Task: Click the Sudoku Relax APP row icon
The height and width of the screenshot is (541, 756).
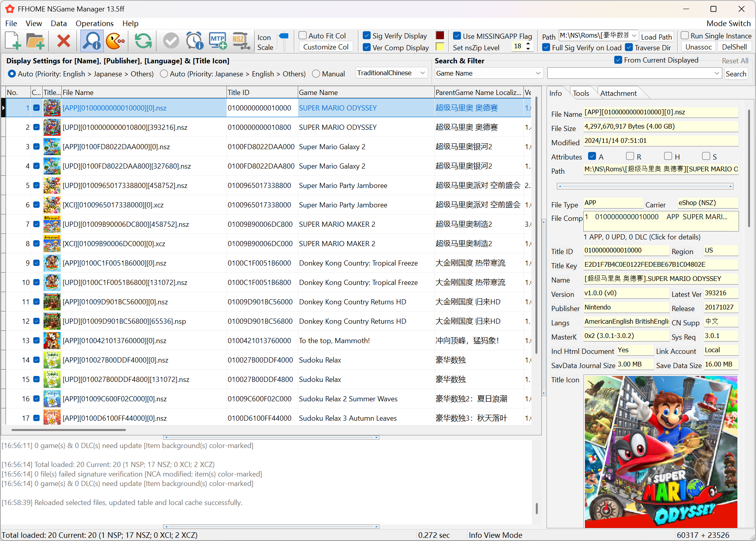Action: 52,360
